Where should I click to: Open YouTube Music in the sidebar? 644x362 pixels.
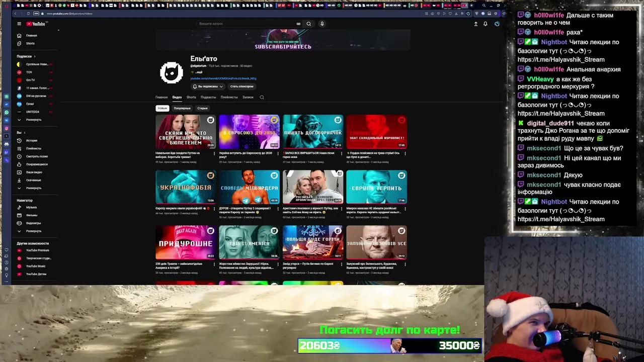(36, 266)
